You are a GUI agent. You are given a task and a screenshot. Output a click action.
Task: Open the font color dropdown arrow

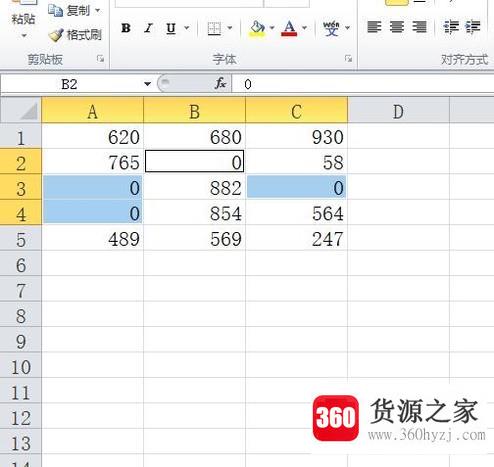click(304, 28)
